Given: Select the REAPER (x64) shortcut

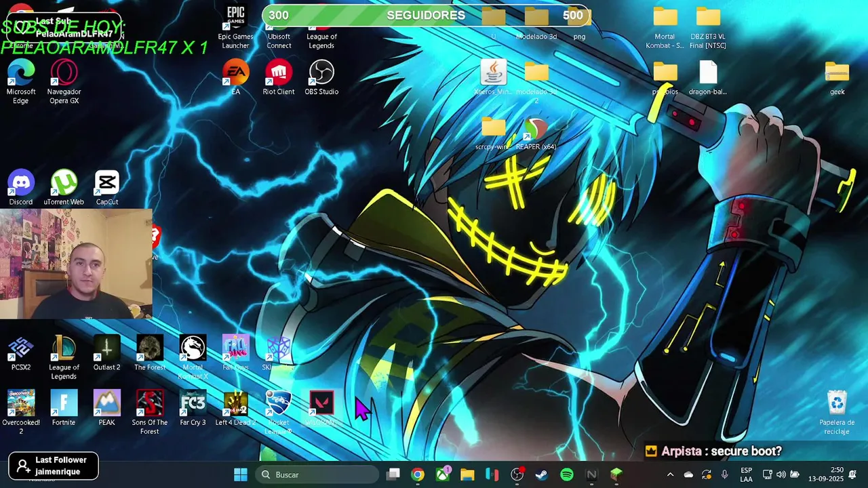Looking at the screenshot, I should (x=536, y=133).
